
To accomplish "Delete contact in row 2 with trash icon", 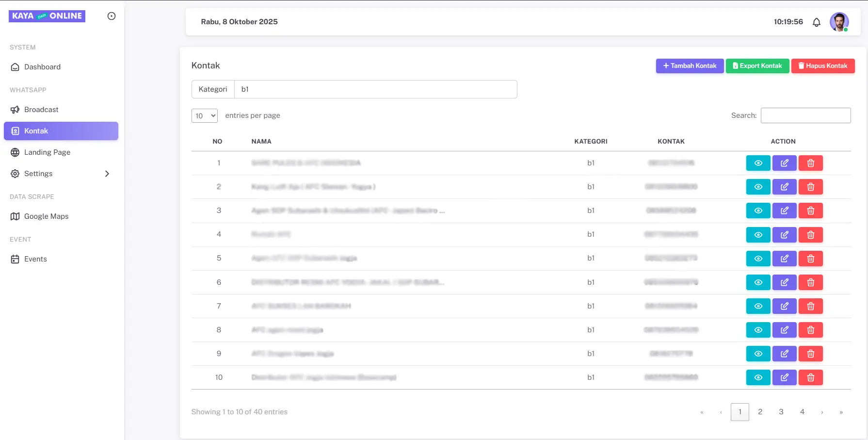I will pos(810,187).
